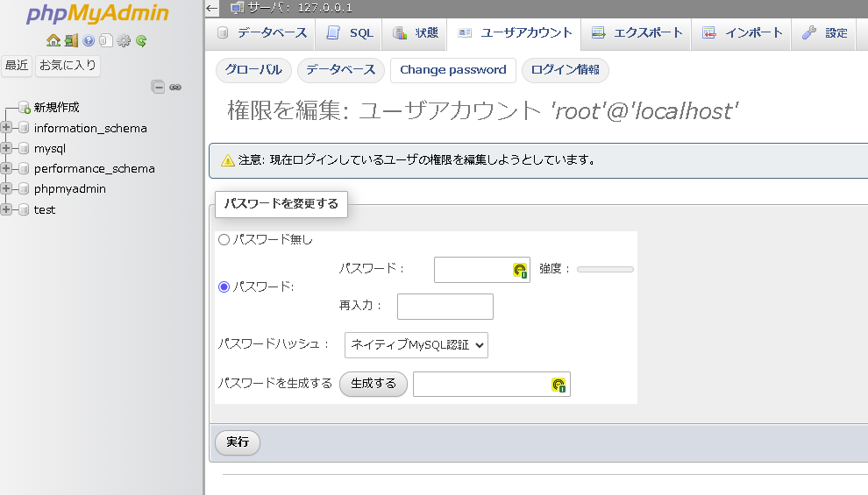This screenshot has width=868, height=495.
Task: Open the データベース top tab
Action: tap(262, 33)
